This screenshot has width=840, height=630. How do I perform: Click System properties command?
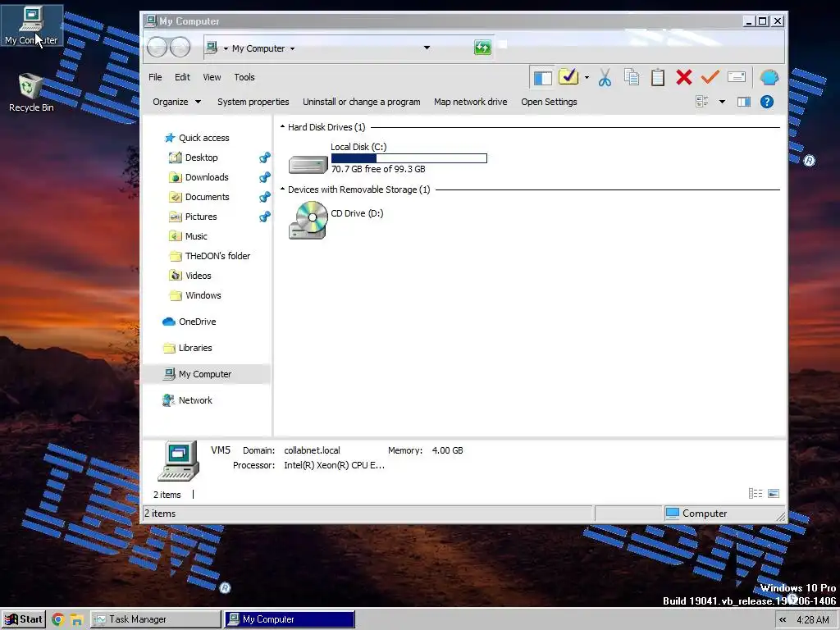point(253,102)
